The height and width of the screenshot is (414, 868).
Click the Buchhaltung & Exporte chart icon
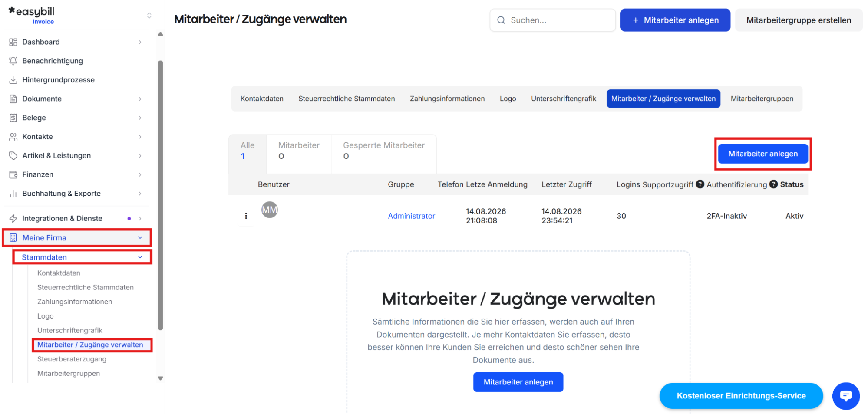click(13, 194)
